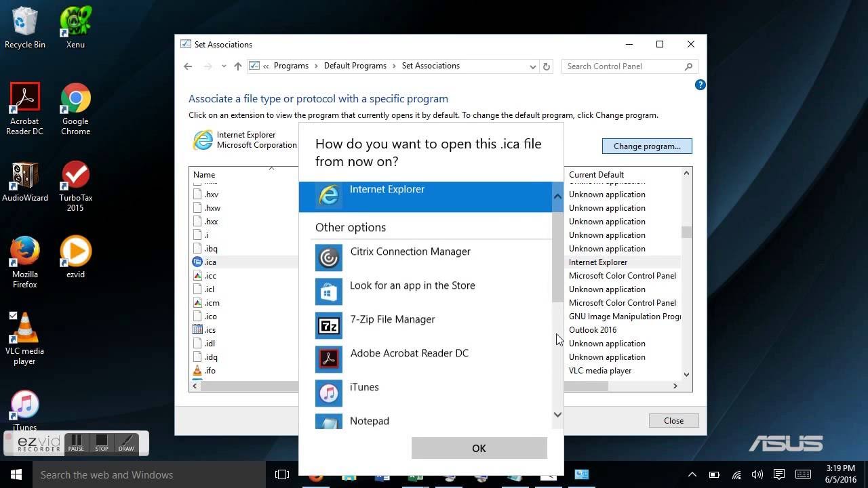Open Google Chrome desktop shortcut
This screenshot has height=488, width=868.
[75, 109]
